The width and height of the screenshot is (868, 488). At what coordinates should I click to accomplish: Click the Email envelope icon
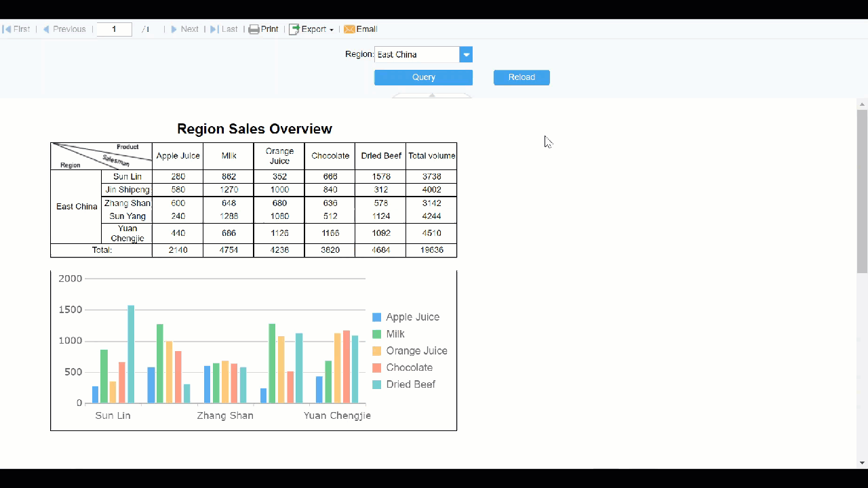pos(350,28)
